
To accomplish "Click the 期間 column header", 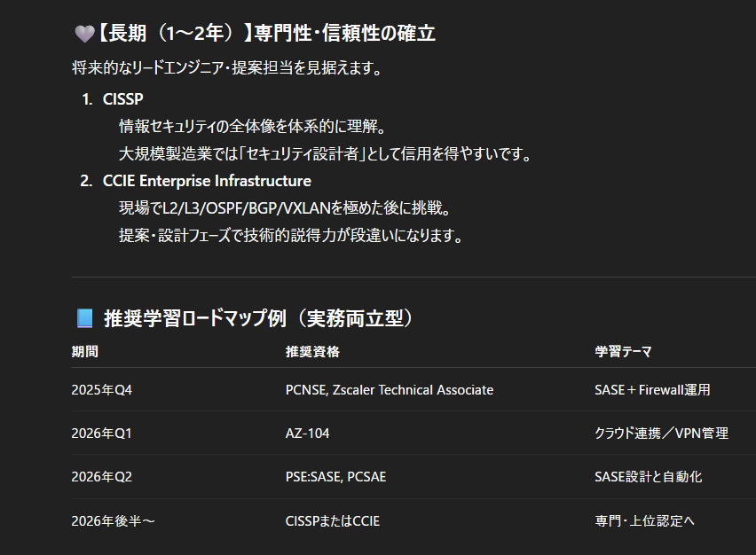I will pos(85,352).
